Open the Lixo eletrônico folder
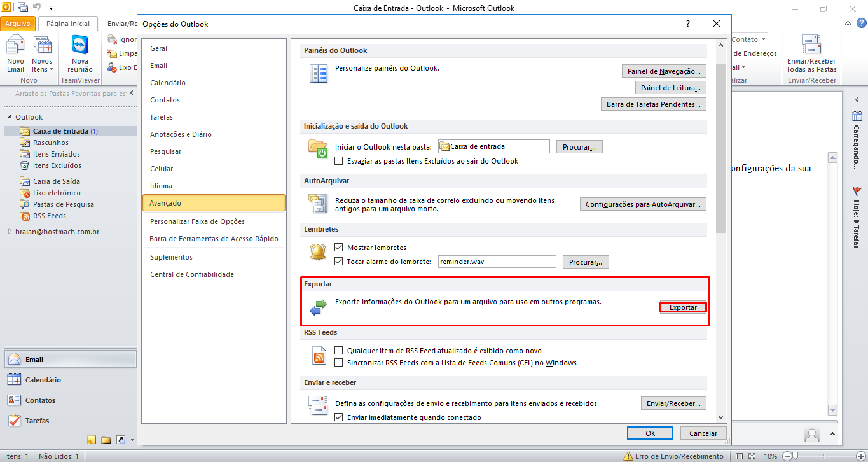The height and width of the screenshot is (462, 868). (x=56, y=193)
